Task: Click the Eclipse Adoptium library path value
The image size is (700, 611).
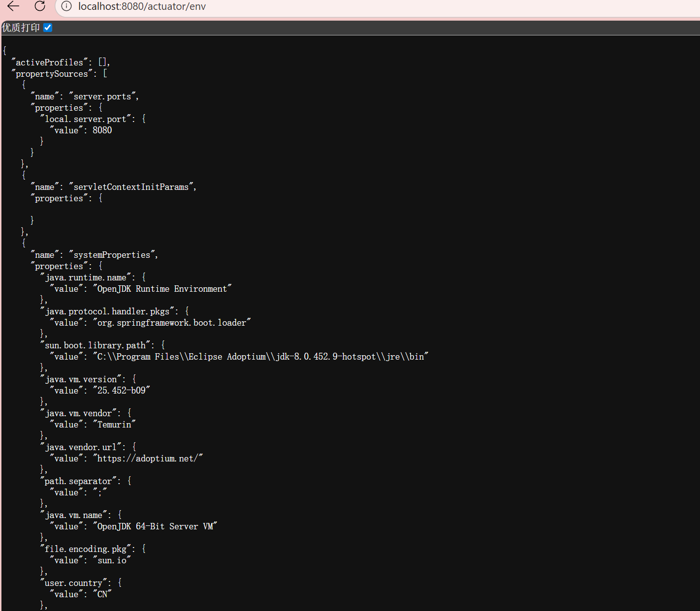Action: point(260,357)
